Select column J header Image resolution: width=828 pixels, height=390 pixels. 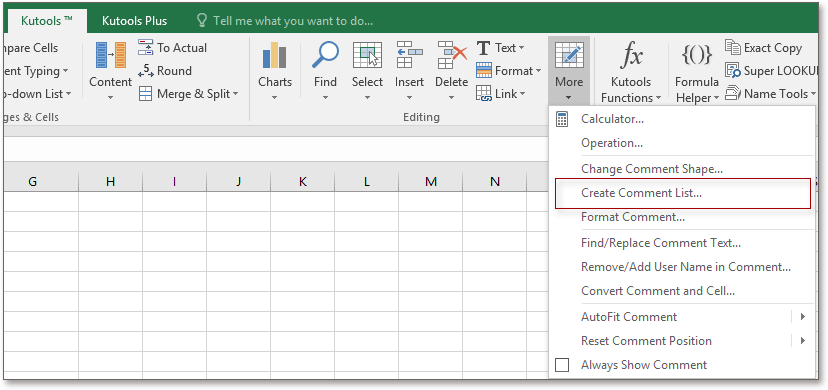238,182
